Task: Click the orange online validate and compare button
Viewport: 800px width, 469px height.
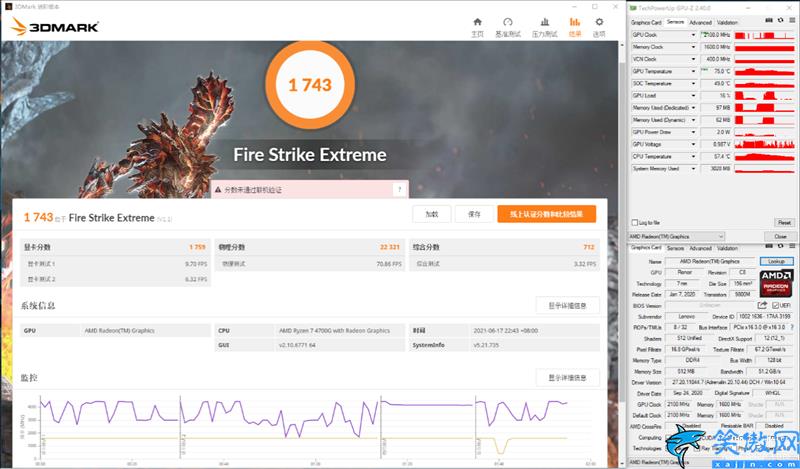Action: coord(546,214)
